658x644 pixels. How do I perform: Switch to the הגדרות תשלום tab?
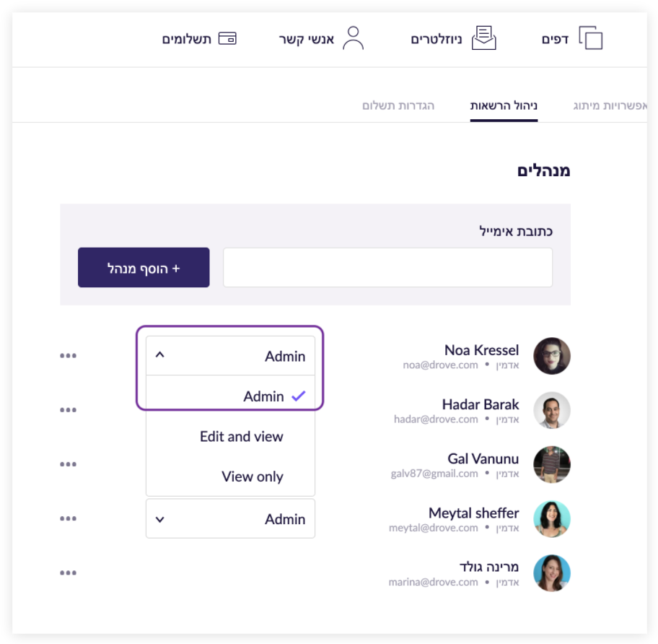pos(398,106)
